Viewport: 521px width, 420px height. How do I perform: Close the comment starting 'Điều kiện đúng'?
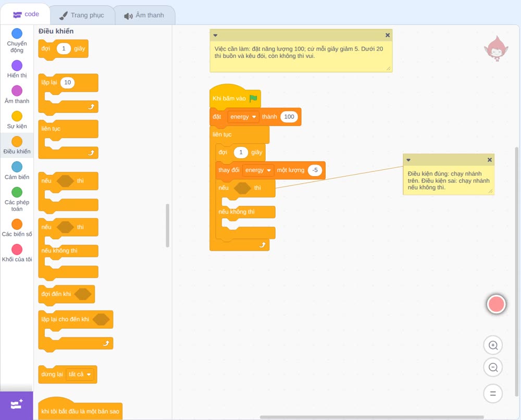(x=489, y=160)
